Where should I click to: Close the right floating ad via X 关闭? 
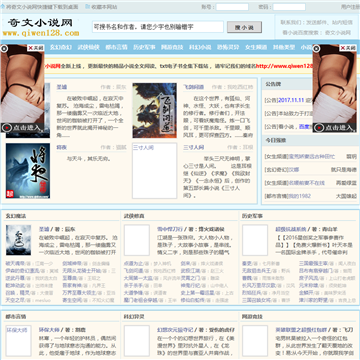point(348,48)
